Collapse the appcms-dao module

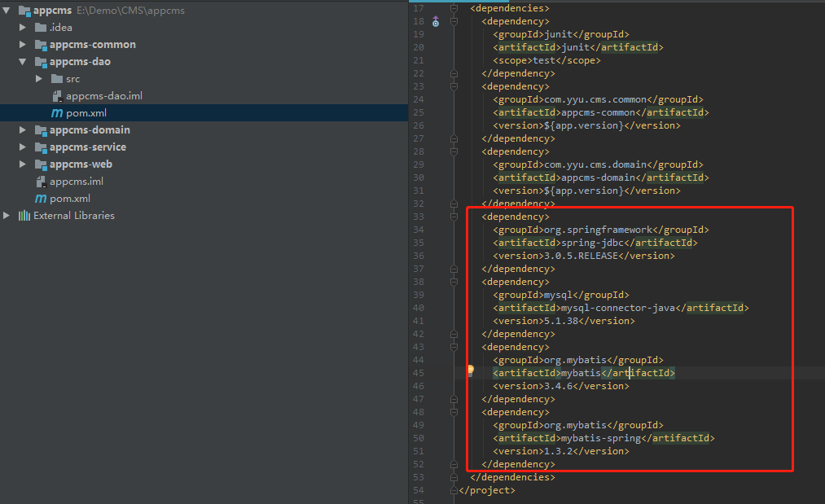point(23,62)
